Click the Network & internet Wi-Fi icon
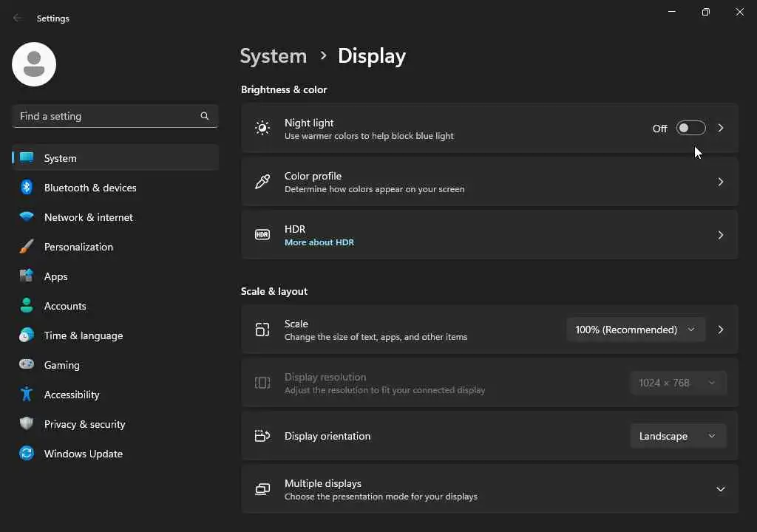This screenshot has width=757, height=532. pos(27,217)
